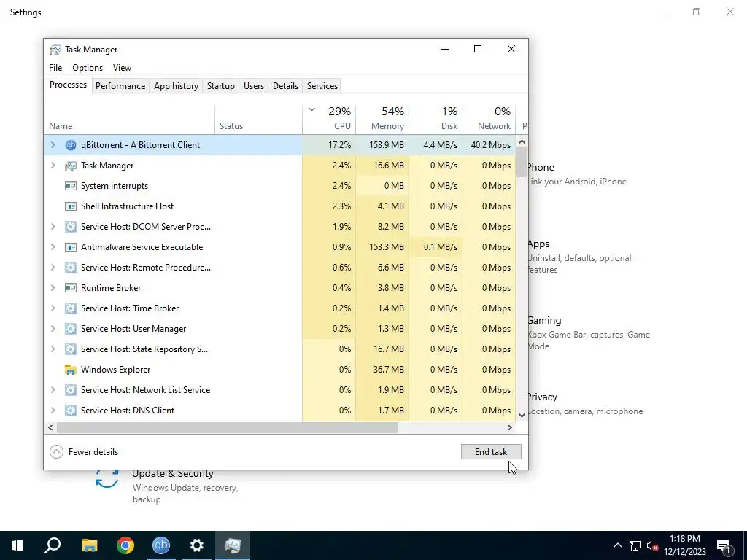The image size is (747, 560).
Task: Switch to the Services tab
Action: tap(322, 86)
